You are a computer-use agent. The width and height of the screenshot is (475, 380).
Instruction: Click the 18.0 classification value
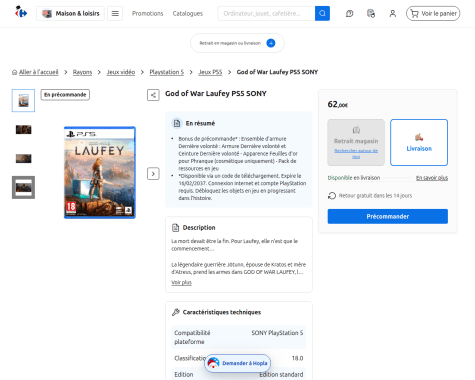tap(298, 358)
